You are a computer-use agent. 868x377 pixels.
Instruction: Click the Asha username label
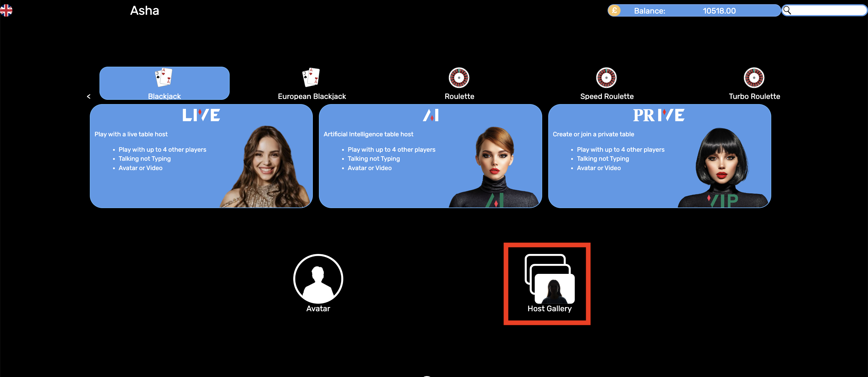[145, 11]
